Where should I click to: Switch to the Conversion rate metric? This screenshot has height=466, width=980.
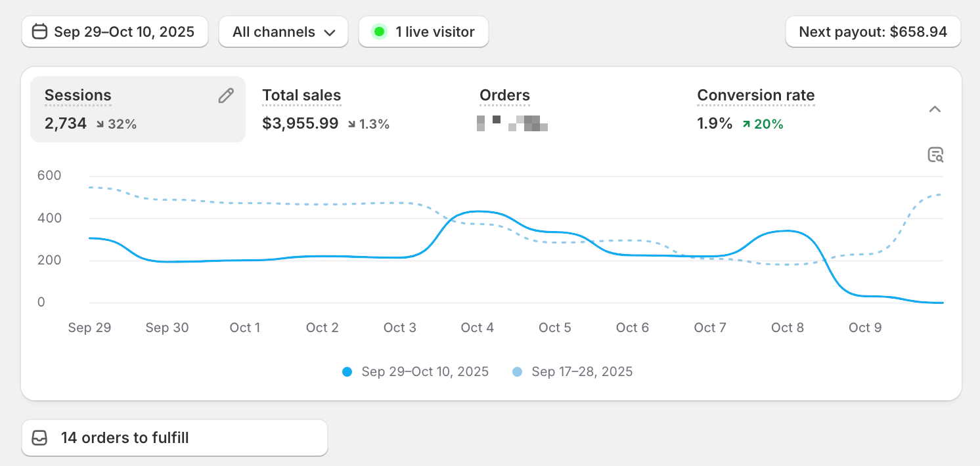755,96
